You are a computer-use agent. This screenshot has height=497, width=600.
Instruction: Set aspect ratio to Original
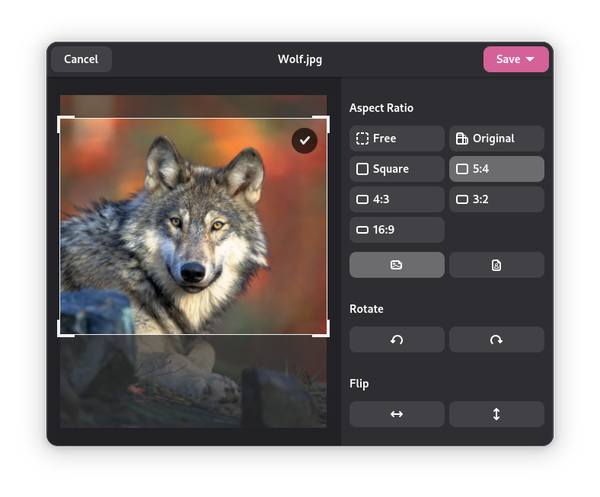click(496, 138)
